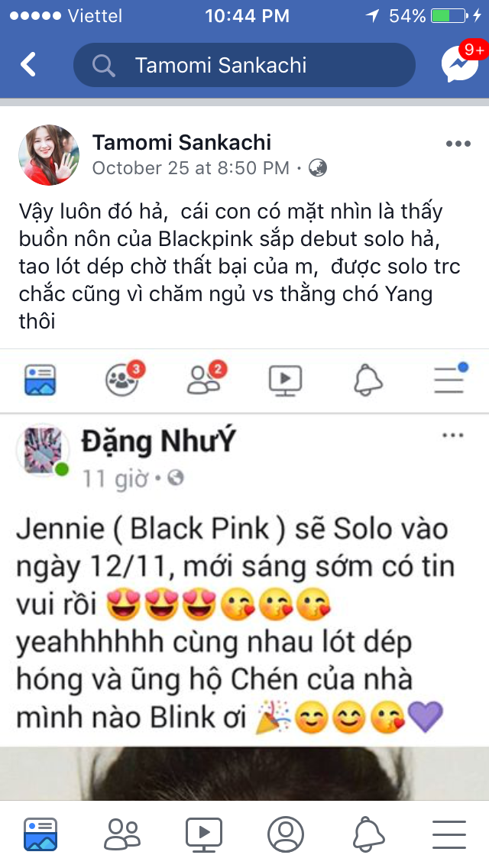Tap the back arrow in header
This screenshot has height=868, width=489.
pos(28,65)
